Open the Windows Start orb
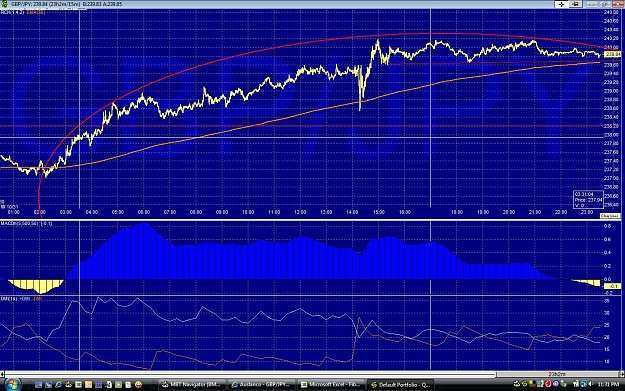Viewport: 625px width, 391px height. (x=13, y=385)
